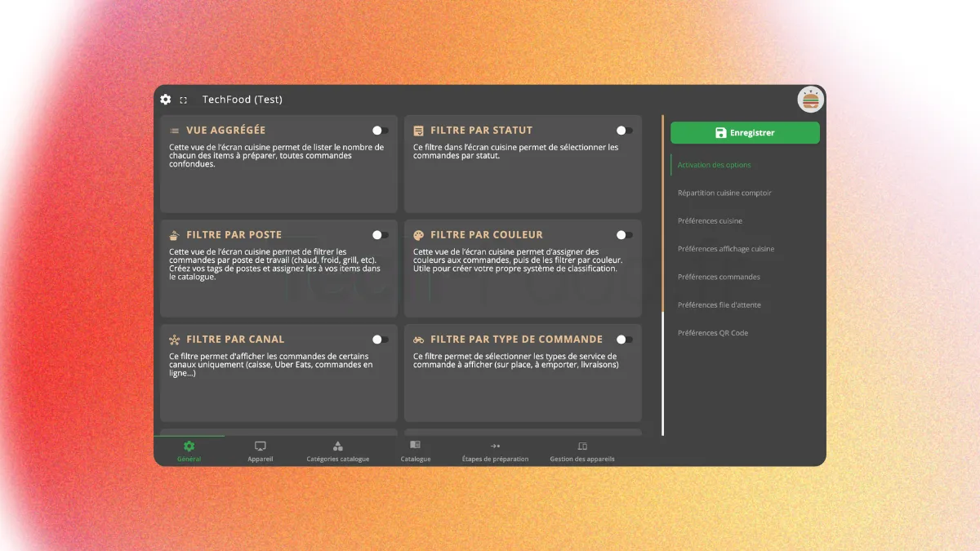Go to the Étapes de préparation tab
980x551 pixels.
pos(495,451)
